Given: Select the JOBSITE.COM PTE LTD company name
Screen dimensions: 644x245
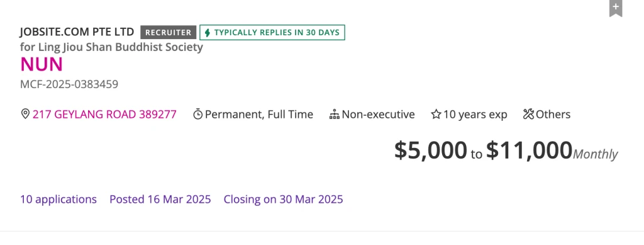Looking at the screenshot, I should tap(77, 32).
